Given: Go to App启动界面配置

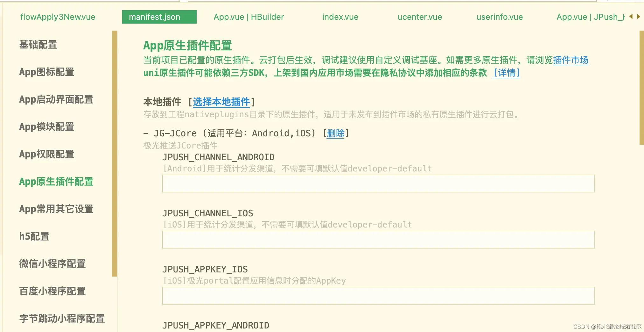Looking at the screenshot, I should click(56, 99).
